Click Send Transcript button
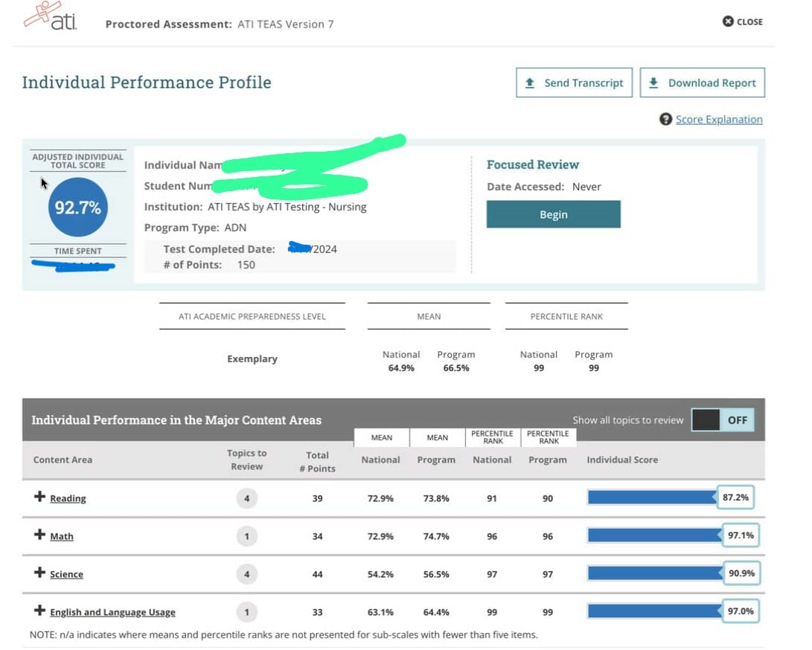 tap(574, 83)
